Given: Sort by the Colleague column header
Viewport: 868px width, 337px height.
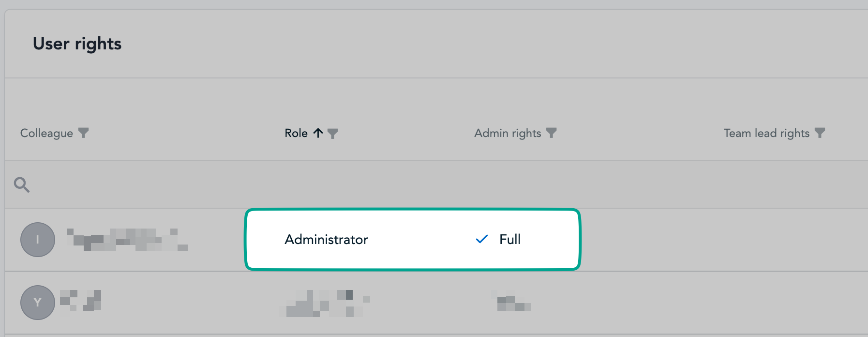Looking at the screenshot, I should (x=46, y=133).
